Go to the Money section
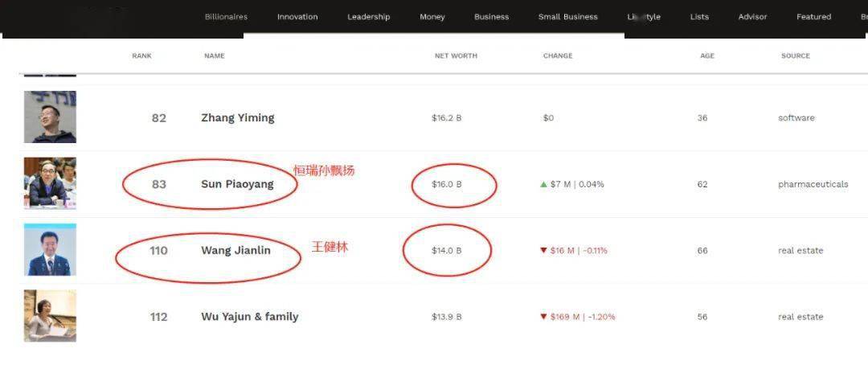The image size is (868, 369). tap(432, 17)
